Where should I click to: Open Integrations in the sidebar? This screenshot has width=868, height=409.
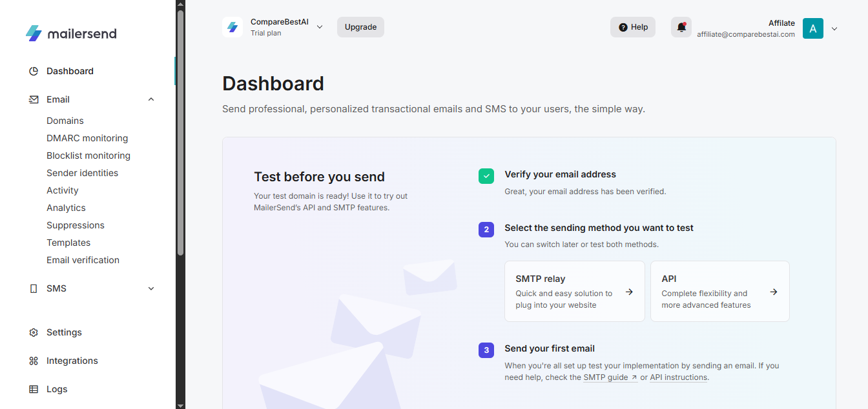[x=72, y=361]
